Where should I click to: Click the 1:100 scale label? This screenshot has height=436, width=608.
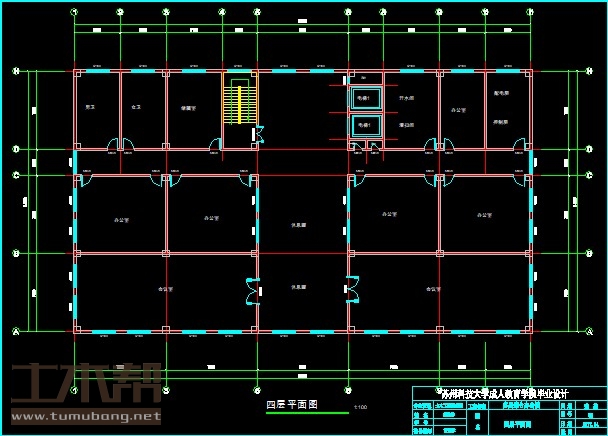360,408
